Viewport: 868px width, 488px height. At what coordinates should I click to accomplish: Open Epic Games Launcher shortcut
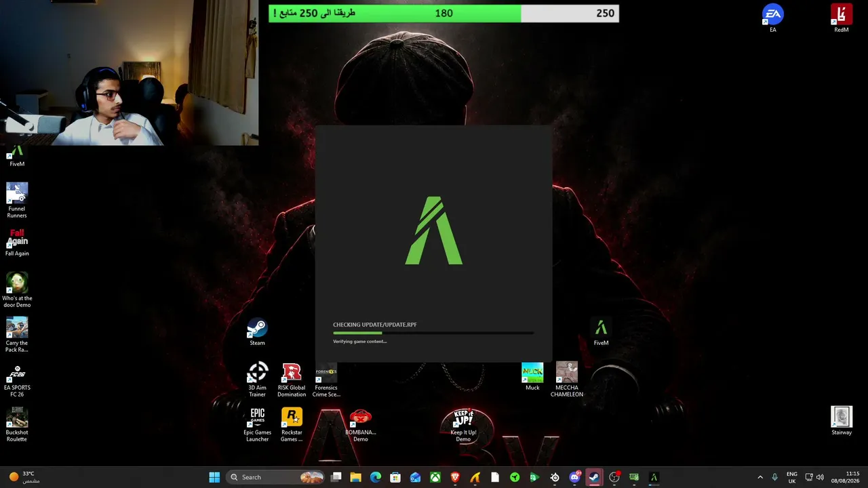(x=257, y=424)
